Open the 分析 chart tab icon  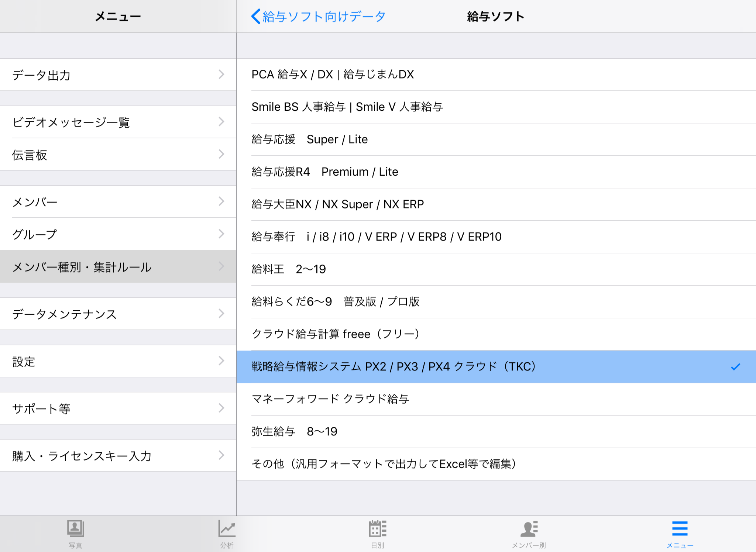coord(227,528)
